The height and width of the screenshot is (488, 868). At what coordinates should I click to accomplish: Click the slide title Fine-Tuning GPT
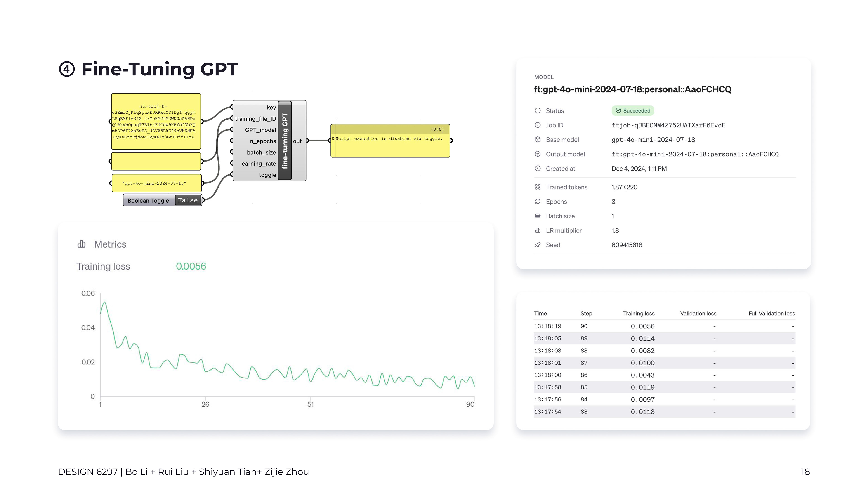coord(159,69)
